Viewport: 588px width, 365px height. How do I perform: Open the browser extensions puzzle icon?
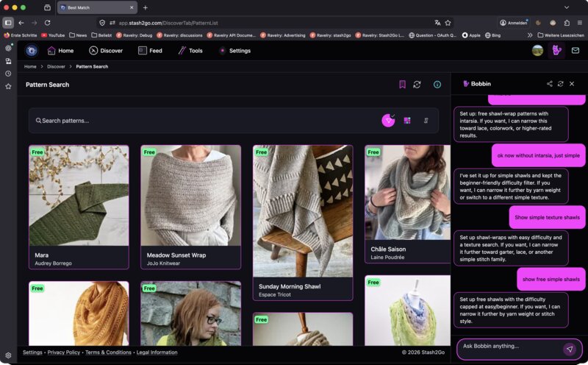point(567,23)
